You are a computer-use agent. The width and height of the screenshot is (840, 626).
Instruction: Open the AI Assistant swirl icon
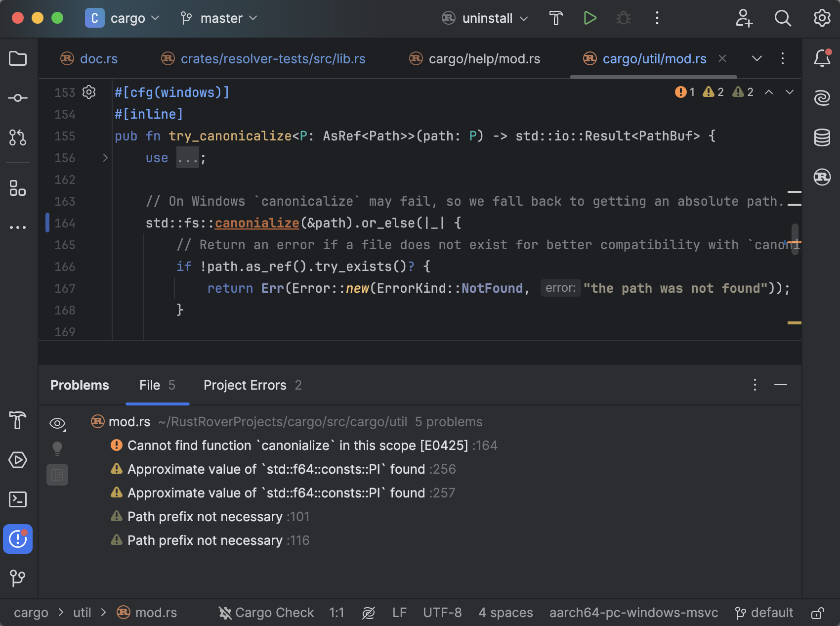tap(822, 97)
